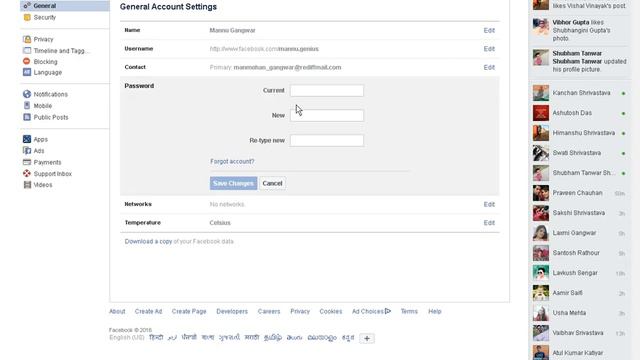Viewport: 640px width, 360px height.
Task: Edit the Username setting
Action: [x=489, y=49]
